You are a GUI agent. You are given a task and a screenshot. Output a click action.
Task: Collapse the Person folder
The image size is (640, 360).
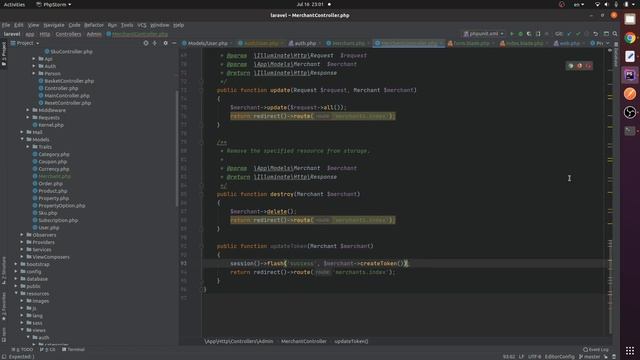34,73
